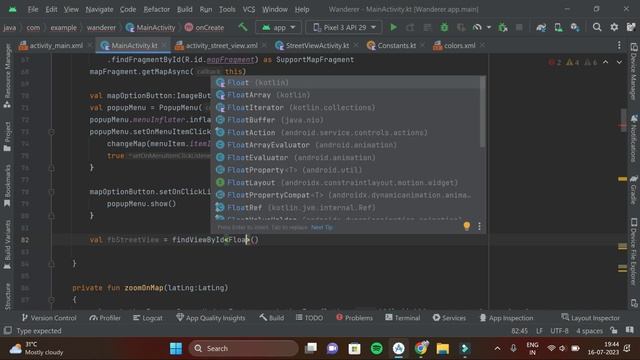Open the Gradle tool window on the right
The image size is (640, 360).
click(634, 190)
